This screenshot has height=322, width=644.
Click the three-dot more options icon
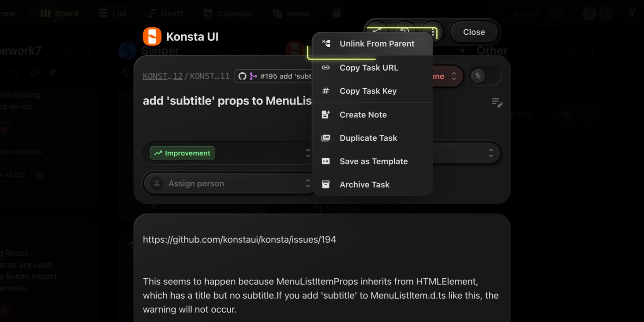pos(433,32)
